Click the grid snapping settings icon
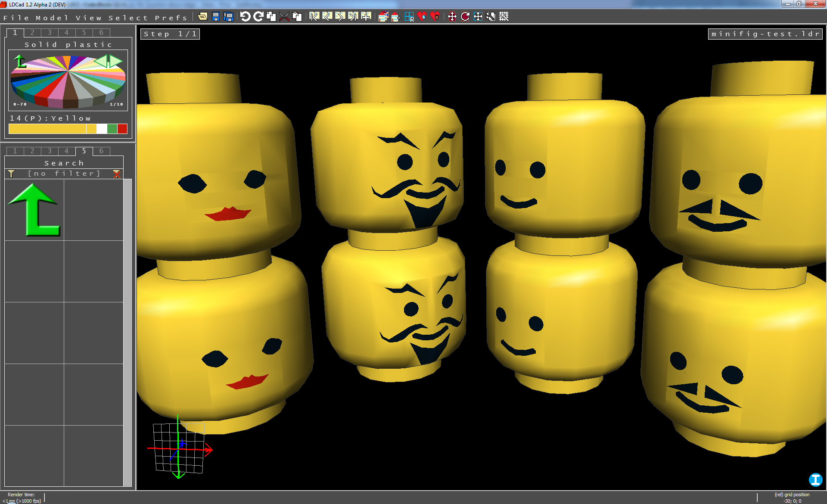827x504 pixels. coord(504,16)
